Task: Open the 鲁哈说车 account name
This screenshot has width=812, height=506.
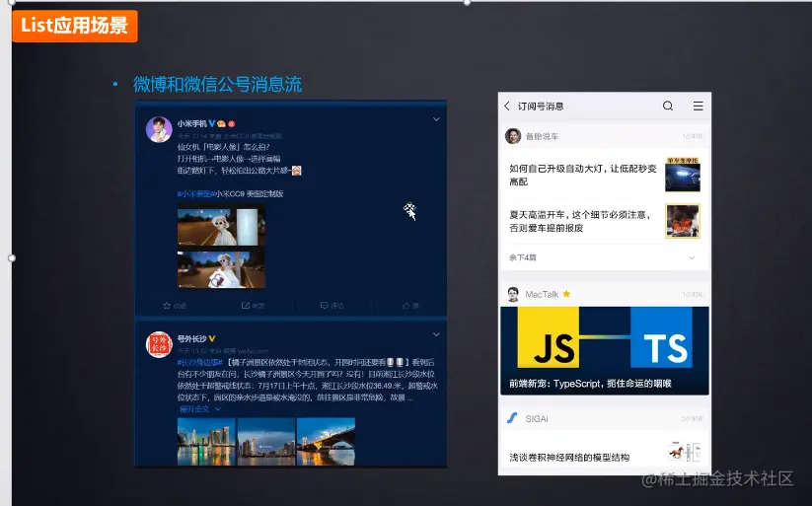Action: click(x=542, y=136)
